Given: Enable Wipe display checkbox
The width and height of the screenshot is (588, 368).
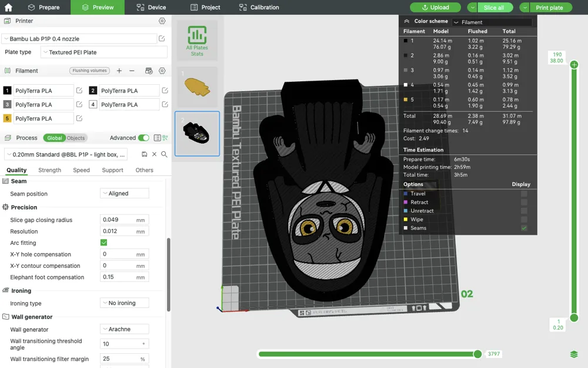Looking at the screenshot, I should pyautogui.click(x=524, y=219).
